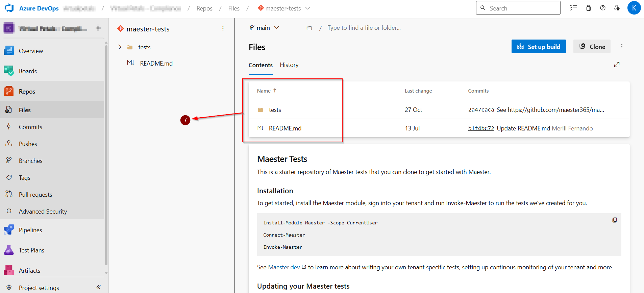
Task: Click the Tags icon in sidebar
Action: coord(9,177)
